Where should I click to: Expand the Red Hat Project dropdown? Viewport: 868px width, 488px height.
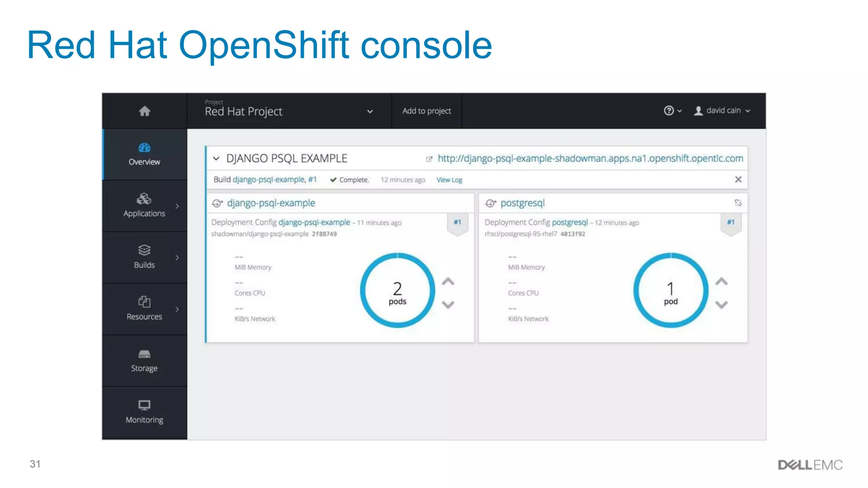[x=289, y=111]
